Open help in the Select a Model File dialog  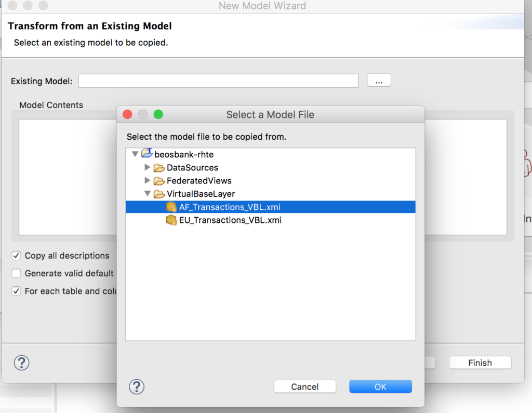137,387
